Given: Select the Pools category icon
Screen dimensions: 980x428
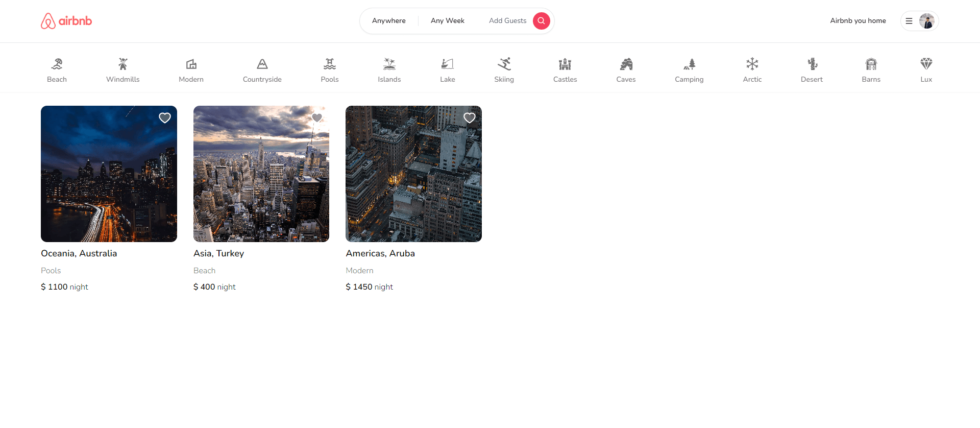Looking at the screenshot, I should (x=330, y=64).
